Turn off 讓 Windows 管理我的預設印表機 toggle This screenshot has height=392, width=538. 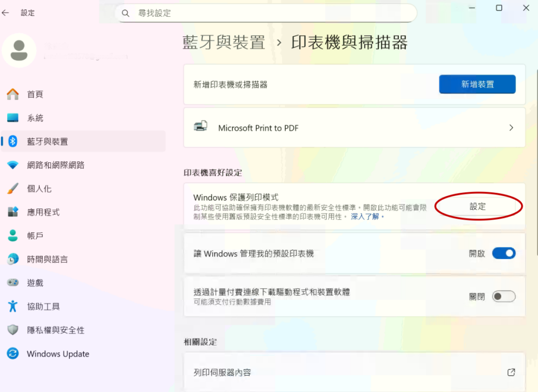point(503,253)
